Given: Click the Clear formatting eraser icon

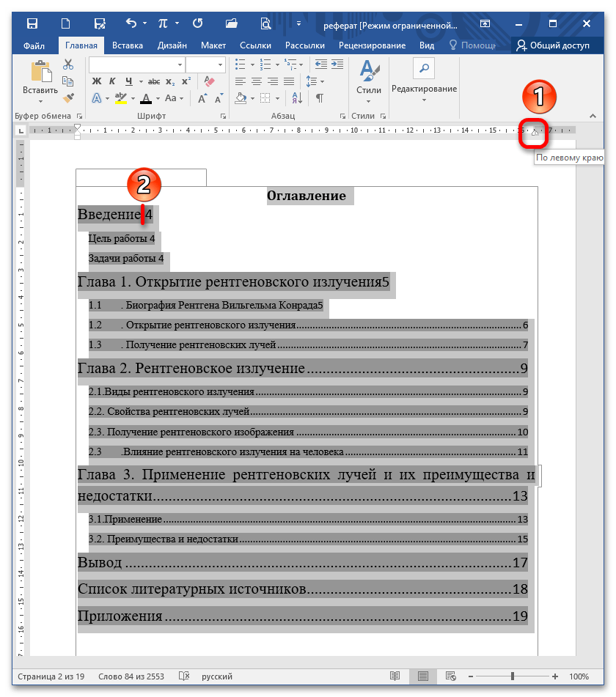Looking at the screenshot, I should [x=208, y=81].
